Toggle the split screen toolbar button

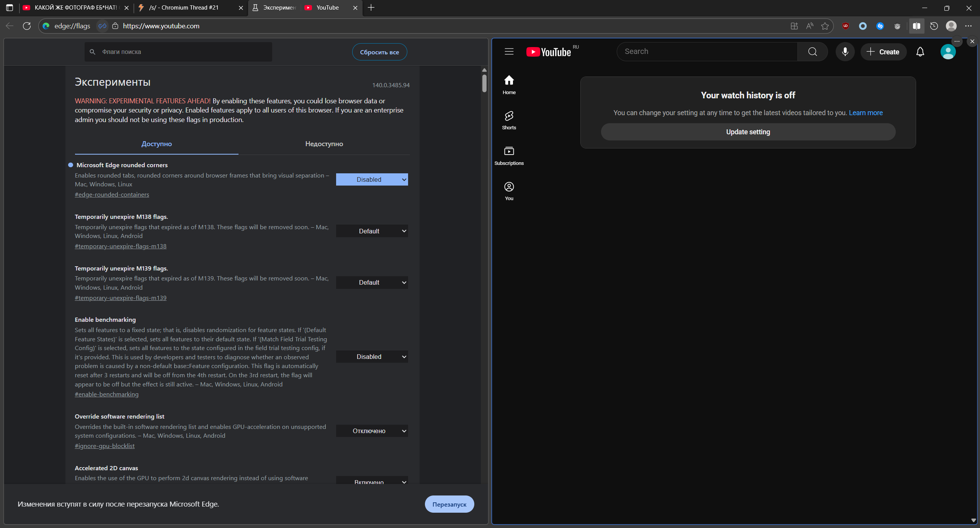coord(916,26)
